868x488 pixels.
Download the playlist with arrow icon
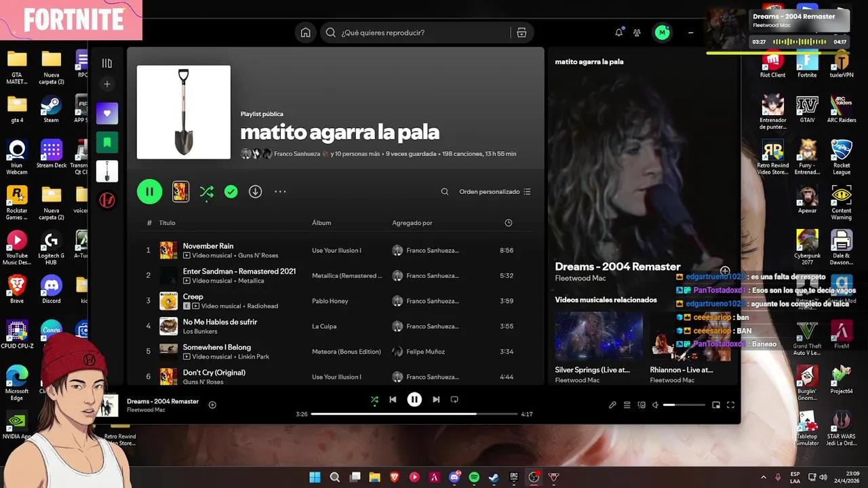click(255, 192)
